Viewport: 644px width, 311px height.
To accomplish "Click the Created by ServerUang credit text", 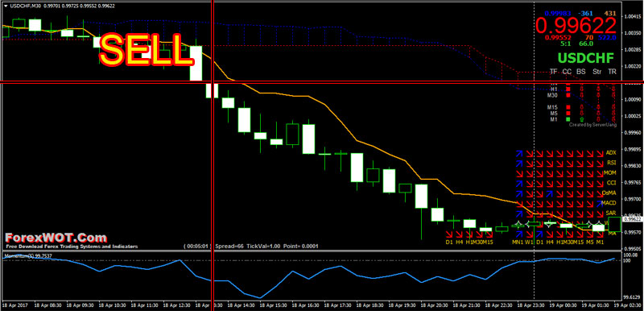I will pos(592,125).
